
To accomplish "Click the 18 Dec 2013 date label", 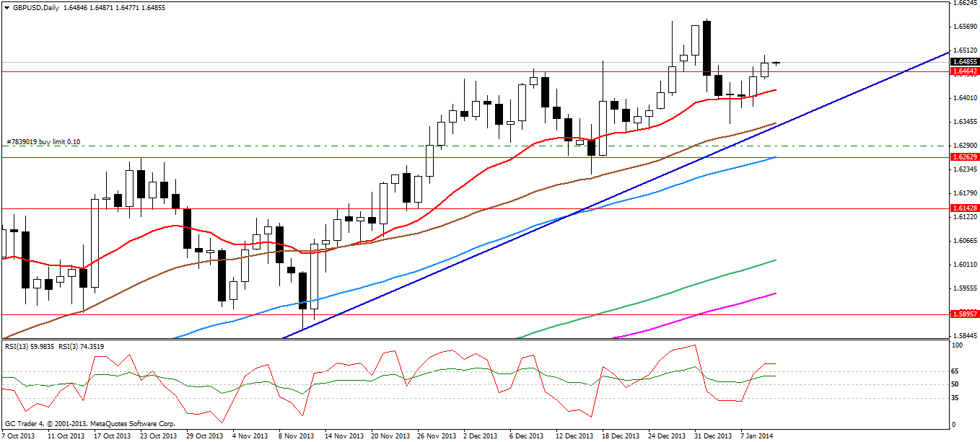I will pos(621,436).
